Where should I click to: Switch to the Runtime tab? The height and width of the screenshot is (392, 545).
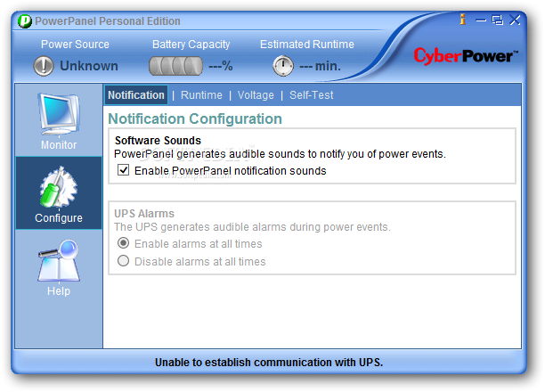click(201, 95)
